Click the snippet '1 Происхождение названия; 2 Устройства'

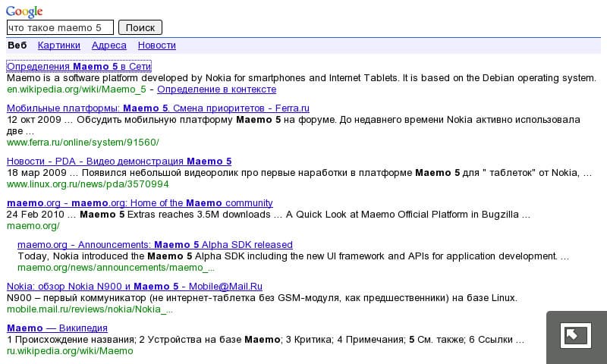click(x=266, y=340)
